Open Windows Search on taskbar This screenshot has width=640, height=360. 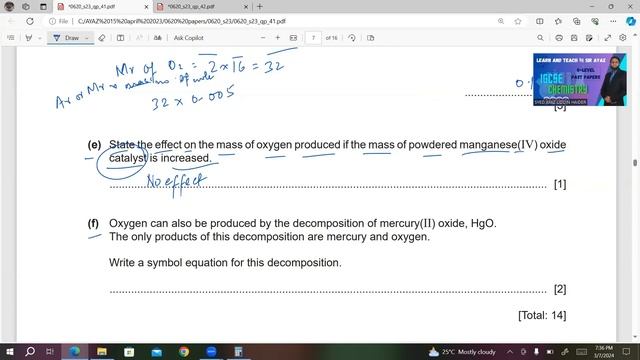pyautogui.click(x=30, y=351)
